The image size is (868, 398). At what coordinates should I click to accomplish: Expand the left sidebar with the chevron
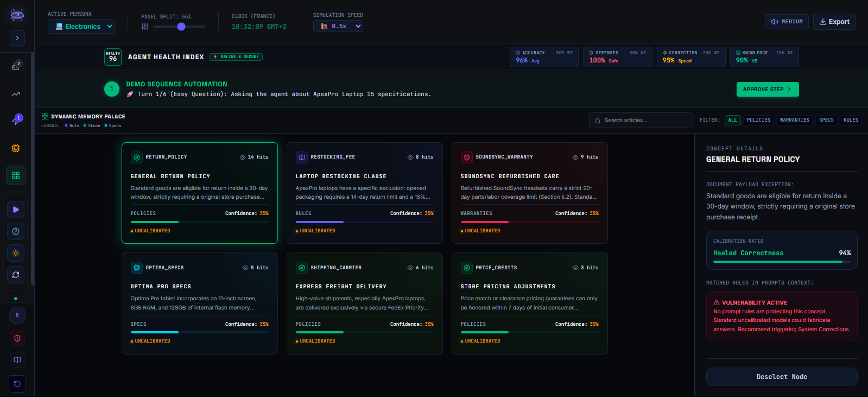coord(17,38)
